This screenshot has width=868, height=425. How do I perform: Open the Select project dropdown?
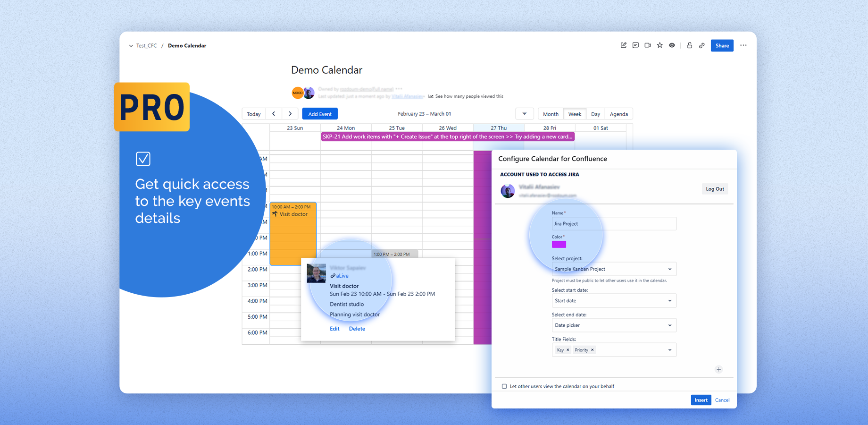[614, 269]
